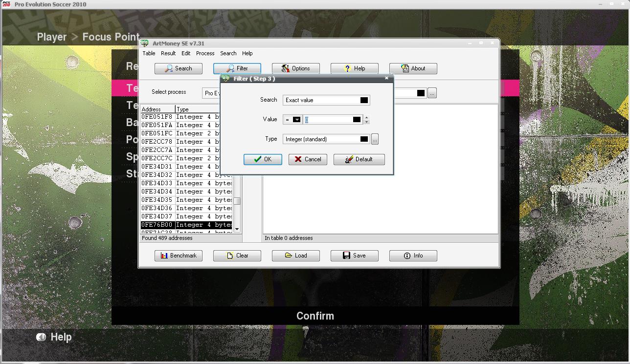Image resolution: width=630 pixels, height=364 pixels.
Task: Open ArtMoney Options
Action: [x=296, y=68]
